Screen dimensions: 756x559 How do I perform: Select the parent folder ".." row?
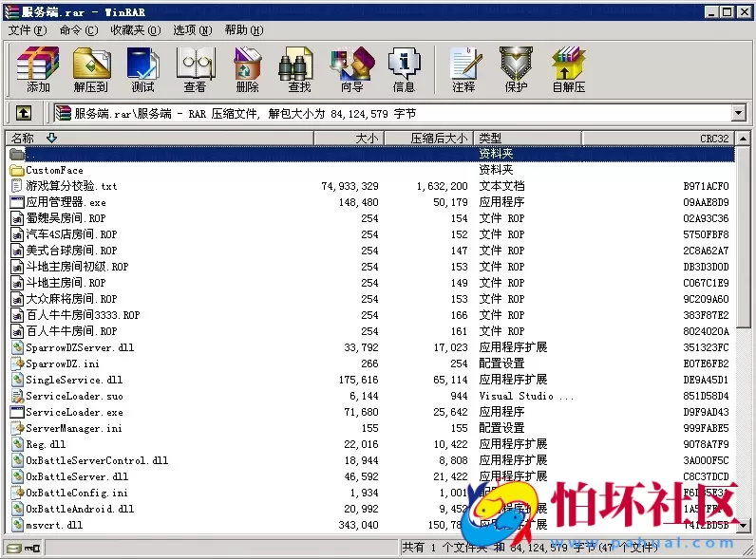pyautogui.click(x=370, y=154)
